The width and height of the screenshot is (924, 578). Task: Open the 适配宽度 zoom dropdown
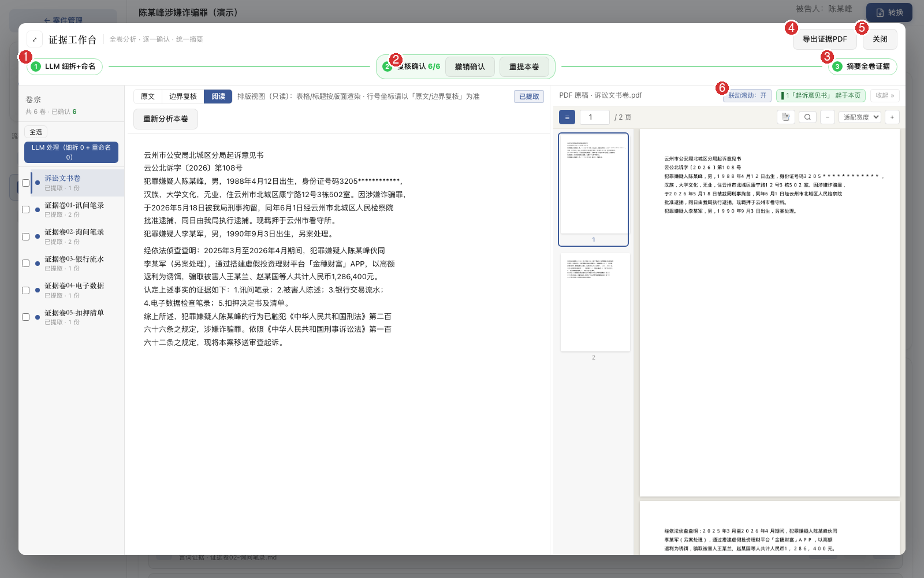[x=860, y=117]
